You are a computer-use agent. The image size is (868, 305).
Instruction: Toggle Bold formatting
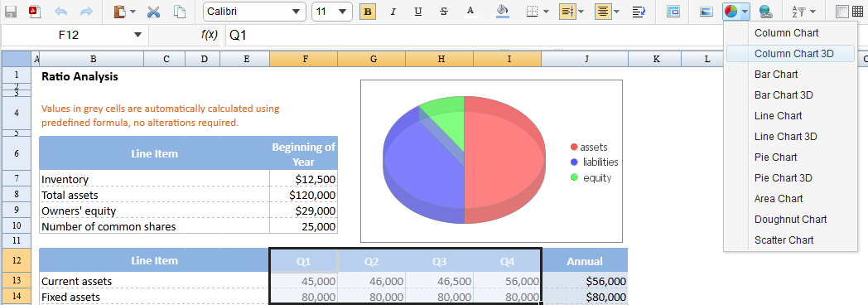click(368, 11)
